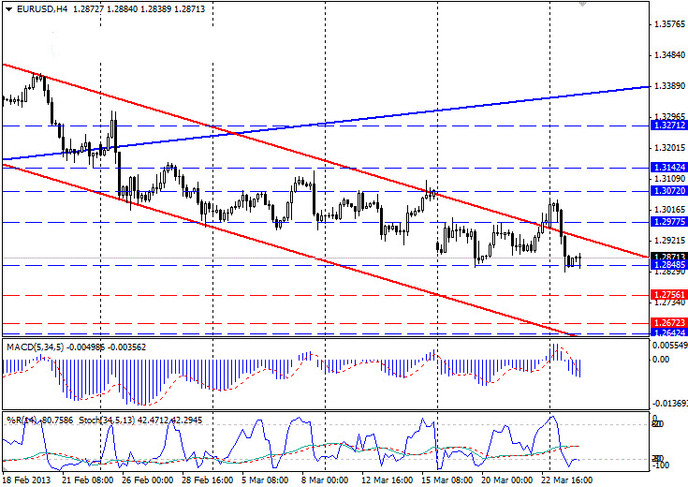The image size is (688, 487).
Task: Click the Stochastic signal value 42.2945
Action: tap(186, 420)
